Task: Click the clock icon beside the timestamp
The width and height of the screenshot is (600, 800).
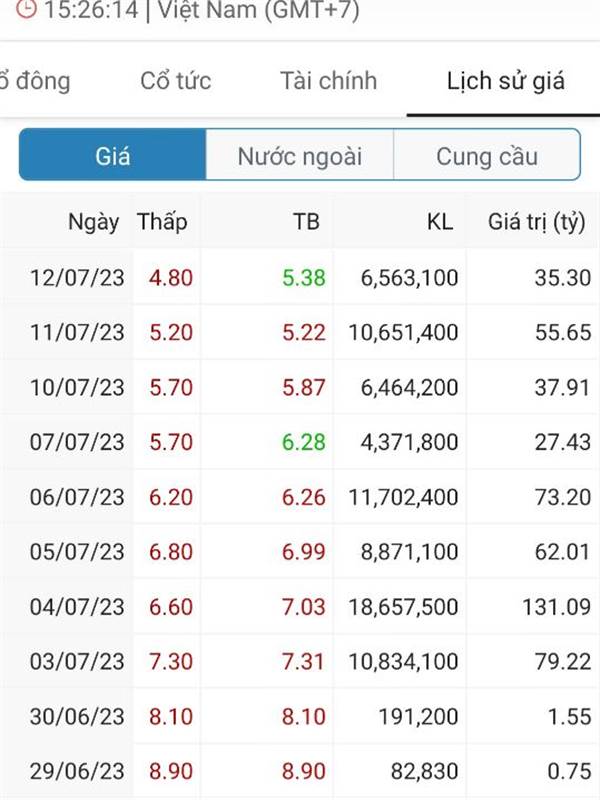Action: pos(26,8)
